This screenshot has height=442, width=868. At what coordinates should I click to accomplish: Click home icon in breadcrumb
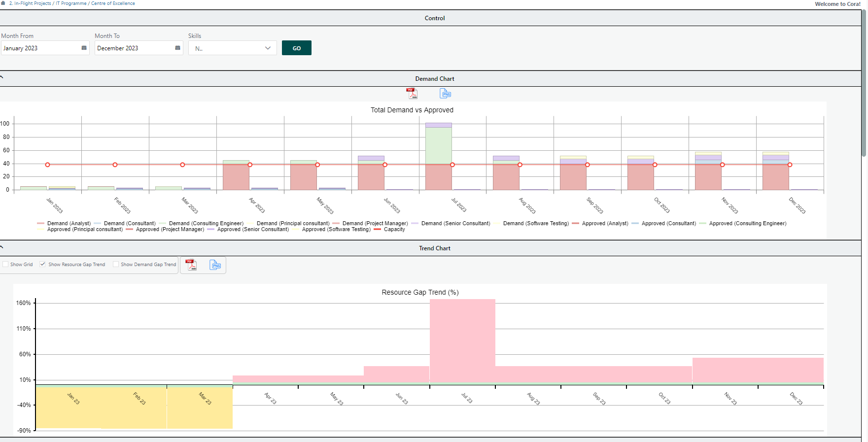pos(3,3)
